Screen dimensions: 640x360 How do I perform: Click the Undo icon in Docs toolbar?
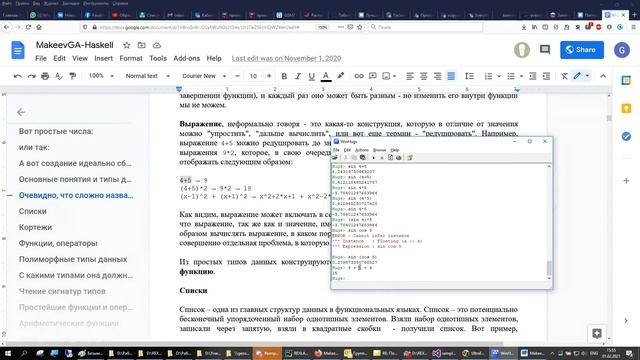coord(18,76)
